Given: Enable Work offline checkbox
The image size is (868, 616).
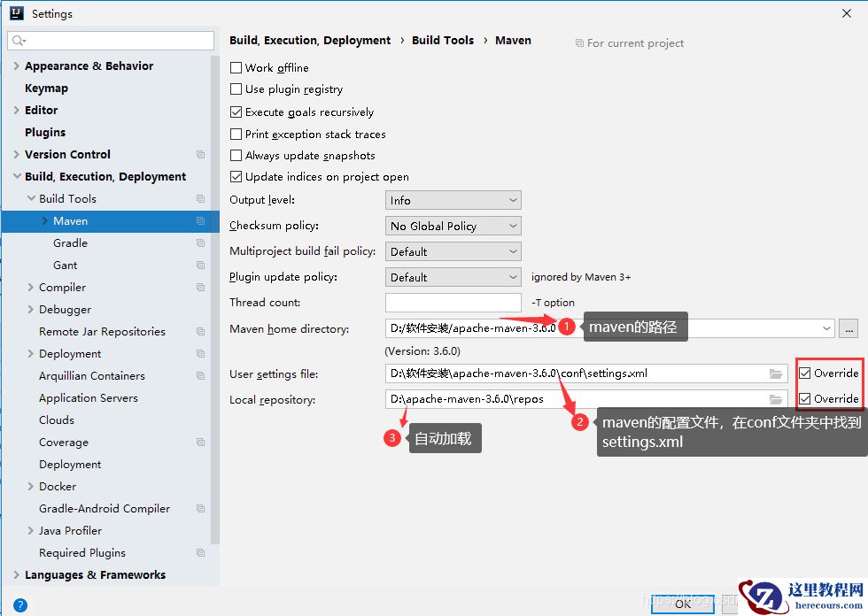Looking at the screenshot, I should 236,67.
